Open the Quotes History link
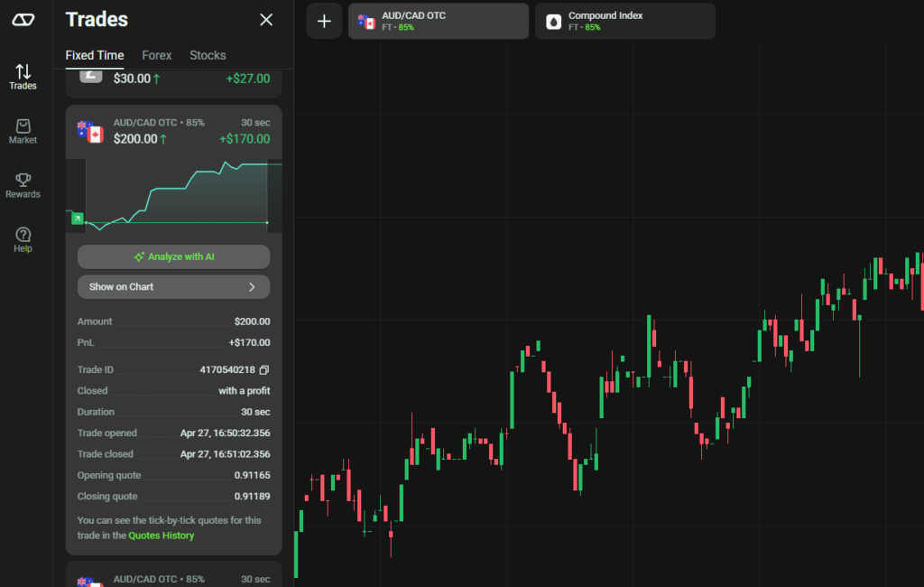 point(162,536)
